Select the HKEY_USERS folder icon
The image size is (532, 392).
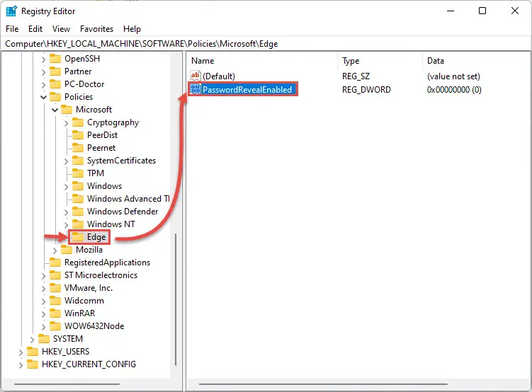[x=33, y=352]
